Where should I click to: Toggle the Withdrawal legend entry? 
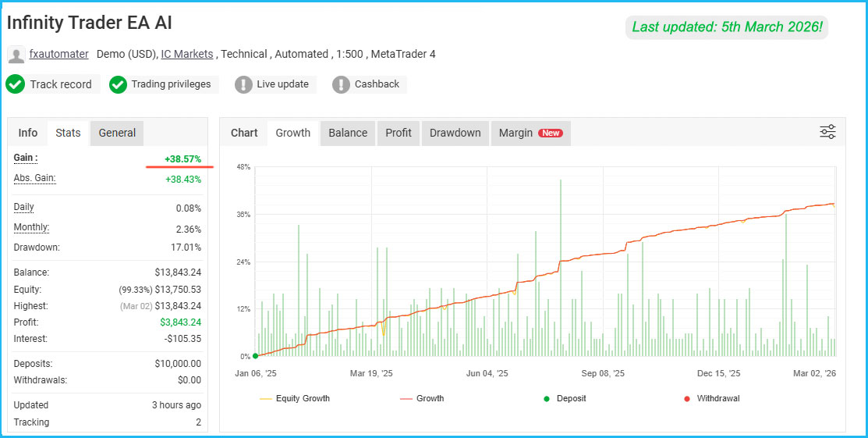tap(712, 398)
